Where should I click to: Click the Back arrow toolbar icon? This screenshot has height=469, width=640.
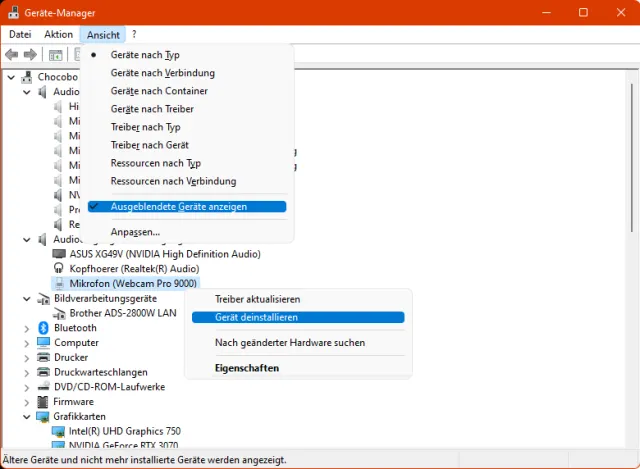pyautogui.click(x=12, y=54)
